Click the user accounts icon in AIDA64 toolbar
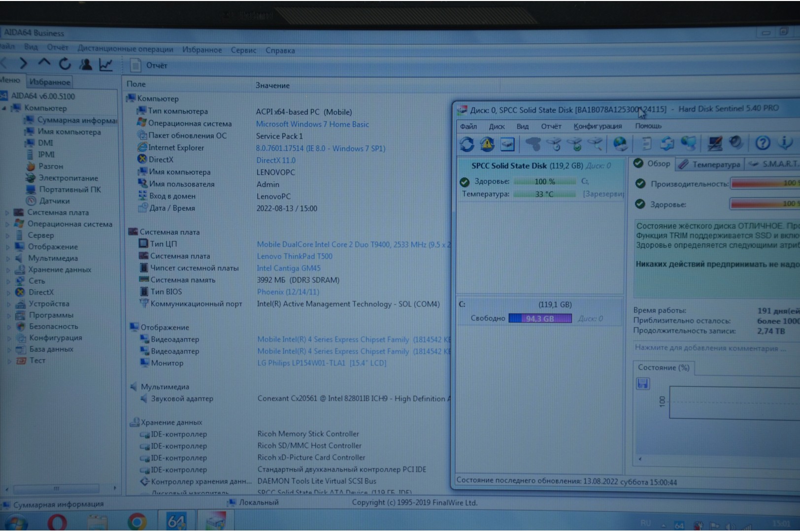 point(86,65)
